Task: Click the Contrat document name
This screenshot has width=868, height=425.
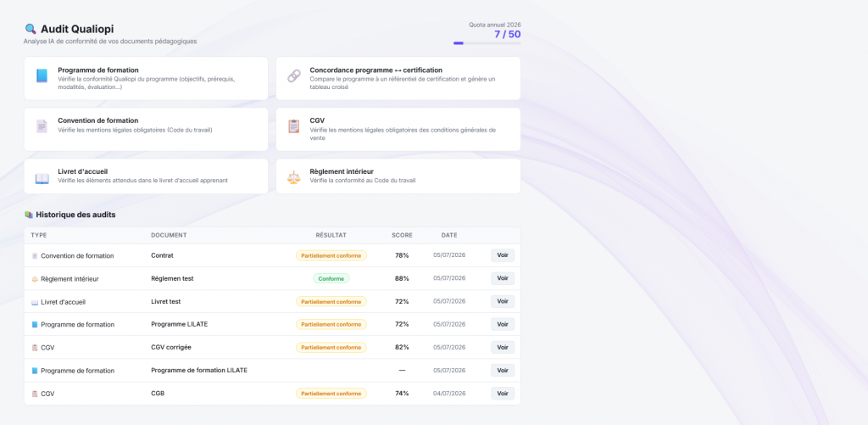Action: (162, 255)
